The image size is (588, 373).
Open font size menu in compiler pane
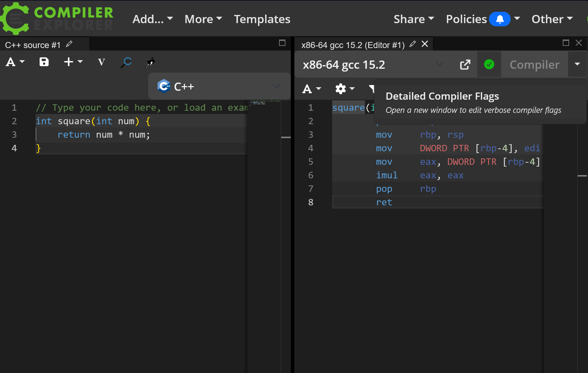tap(312, 89)
